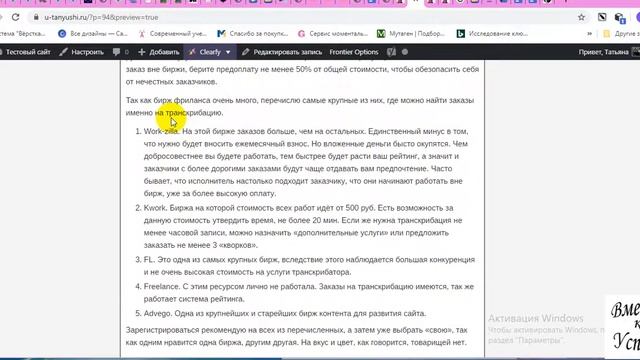640x360 pixels.
Task: Click the paragraph starting "Зарегистрироваться рекомендую"
Action: (x=297, y=336)
